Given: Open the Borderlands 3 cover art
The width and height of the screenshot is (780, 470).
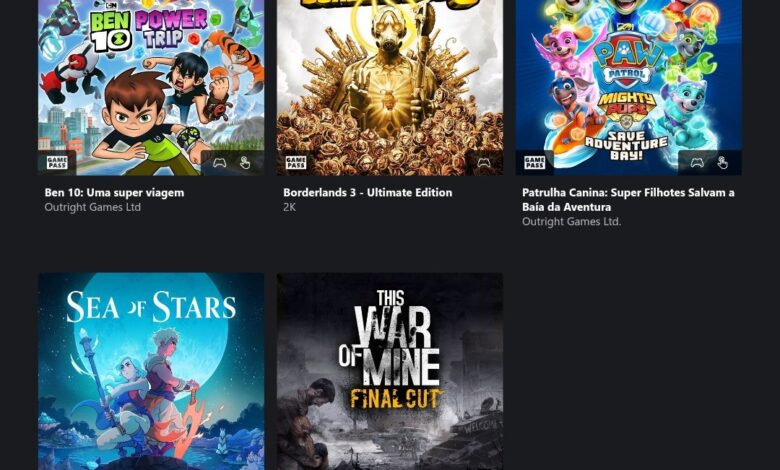Looking at the screenshot, I should click(x=390, y=88).
